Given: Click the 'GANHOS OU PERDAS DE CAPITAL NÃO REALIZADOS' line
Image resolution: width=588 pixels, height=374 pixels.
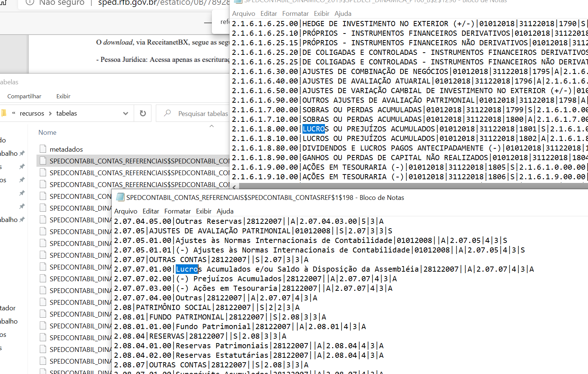Looking at the screenshot, I should coord(410,158).
